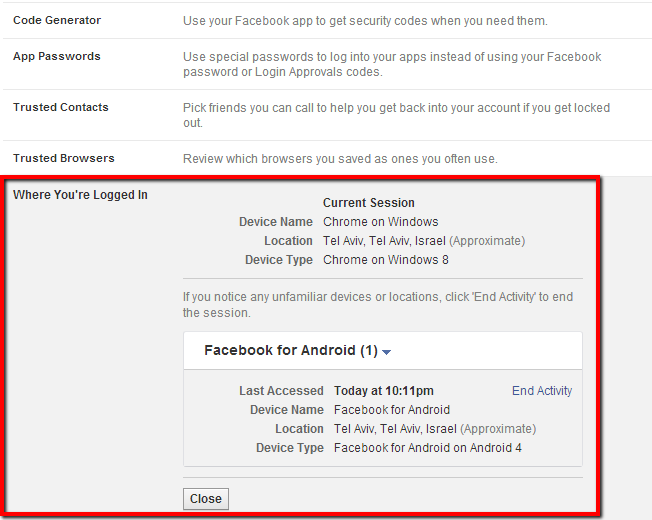This screenshot has width=652, height=520.
Task: Collapse the Facebook for Android arrow
Action: 387,352
